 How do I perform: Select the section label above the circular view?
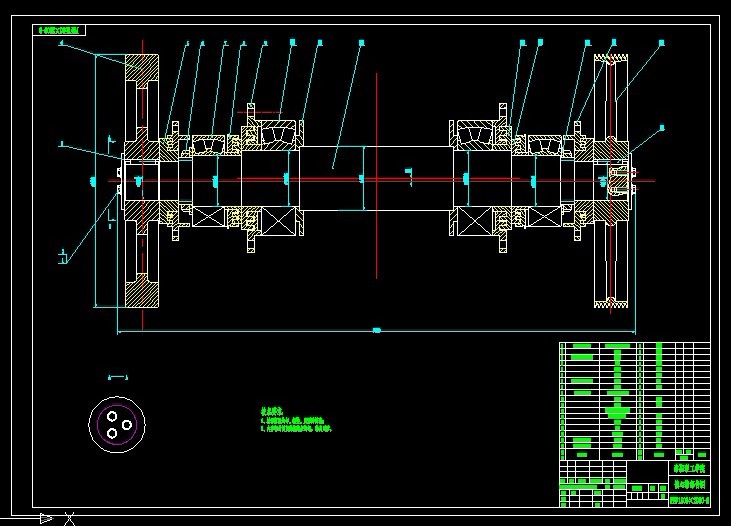pyautogui.click(x=117, y=377)
